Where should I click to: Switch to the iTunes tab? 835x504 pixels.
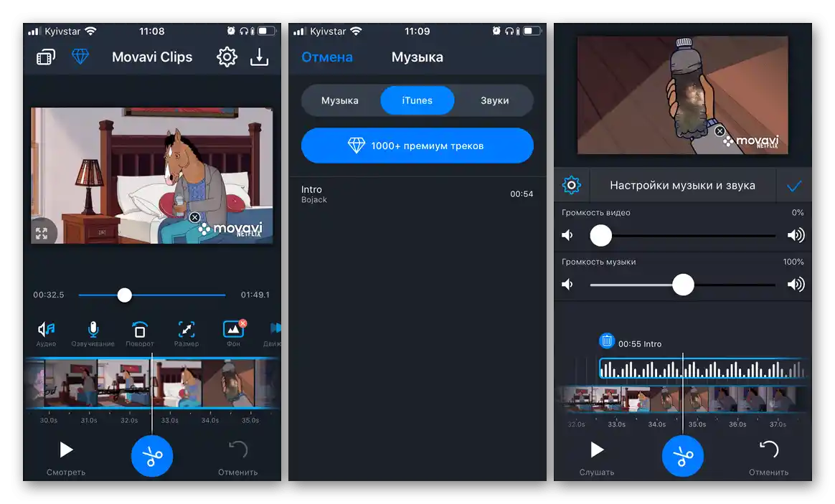tap(417, 100)
